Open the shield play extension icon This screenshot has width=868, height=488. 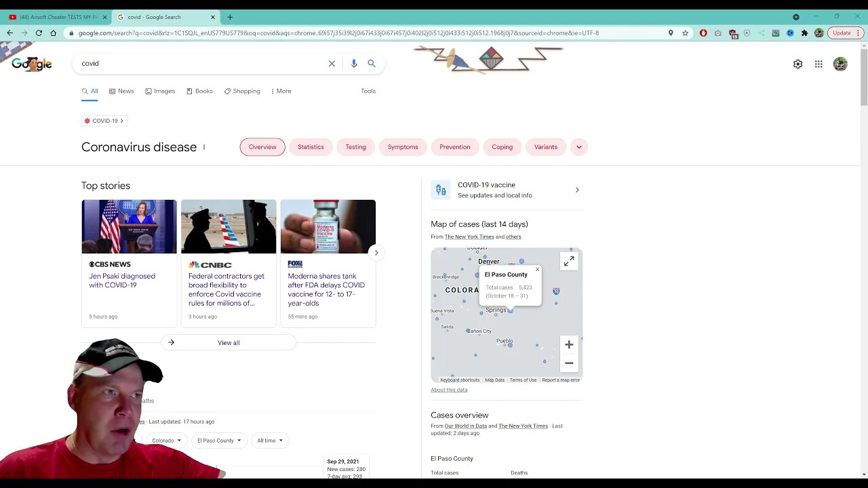747,33
